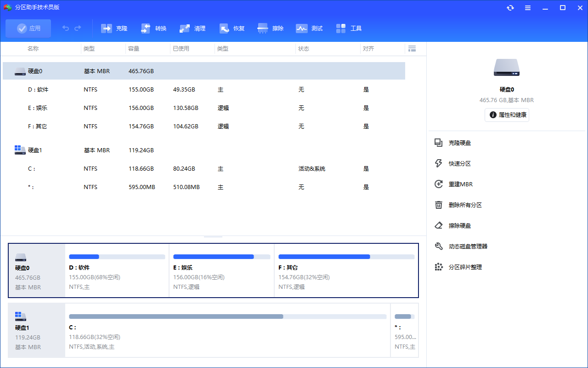
Task: Choose 重建MBR from the side panel
Action: point(460,184)
